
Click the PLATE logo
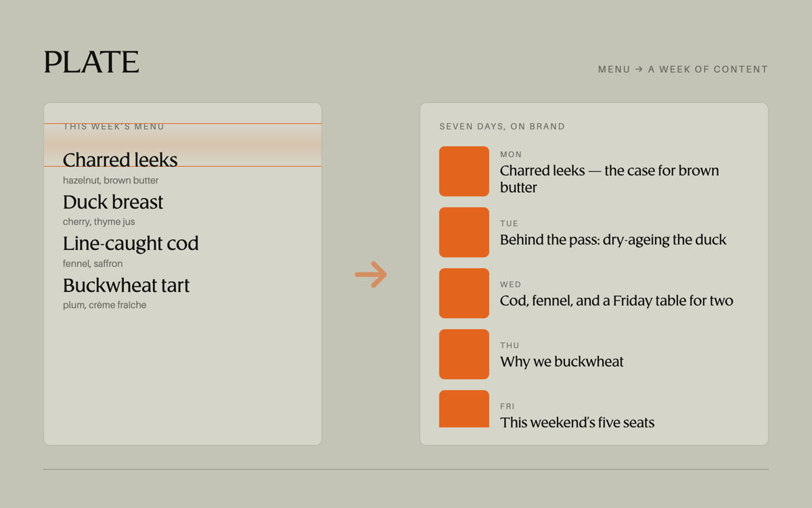click(91, 62)
